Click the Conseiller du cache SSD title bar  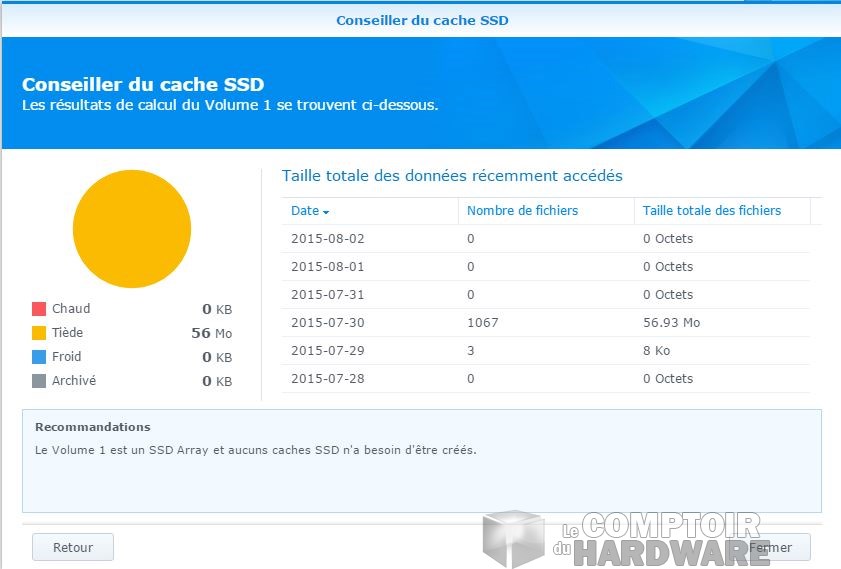tap(421, 20)
